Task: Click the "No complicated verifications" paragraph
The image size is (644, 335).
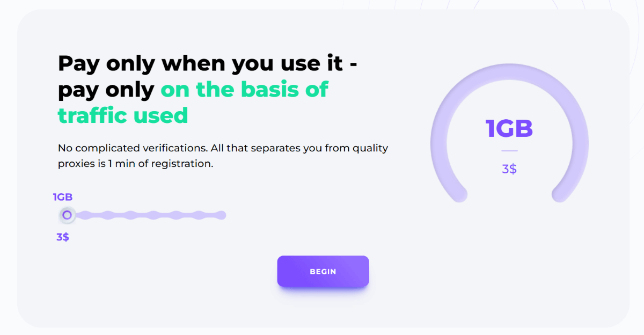Action: [x=223, y=156]
